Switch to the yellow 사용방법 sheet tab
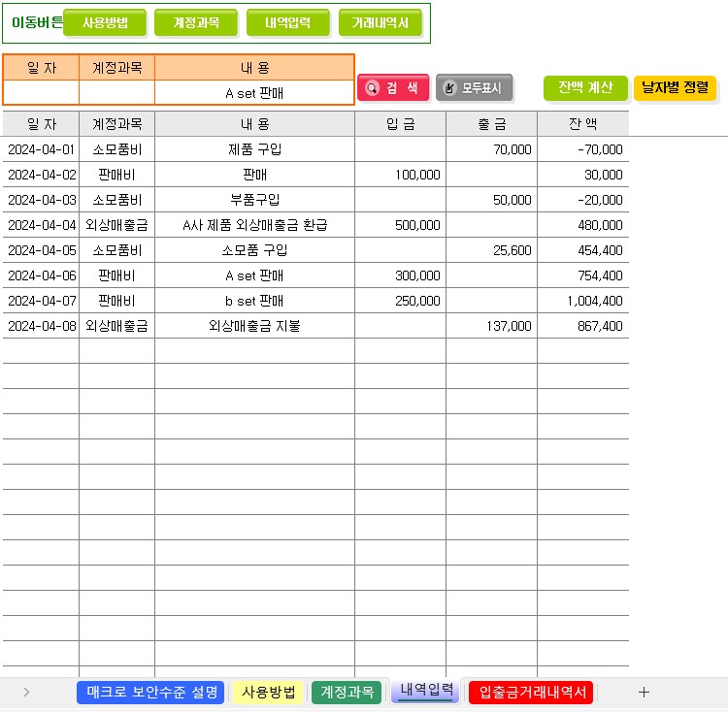This screenshot has height=712, width=728. [x=268, y=693]
